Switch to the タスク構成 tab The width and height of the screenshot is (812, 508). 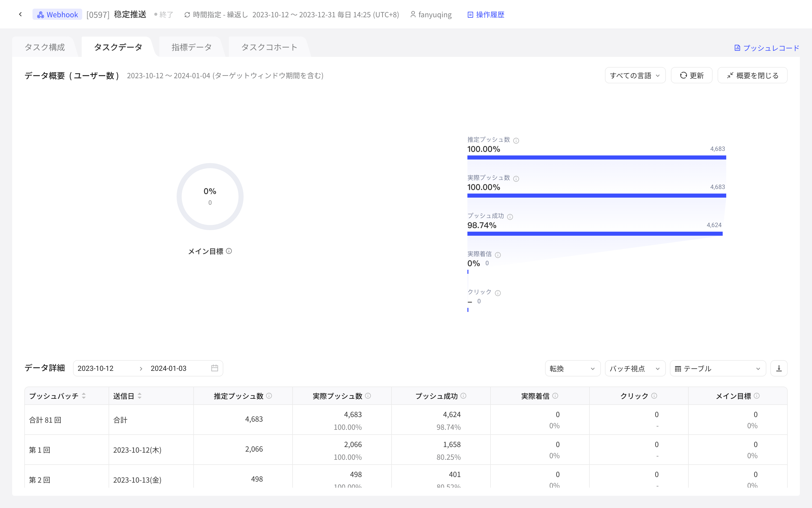click(45, 47)
